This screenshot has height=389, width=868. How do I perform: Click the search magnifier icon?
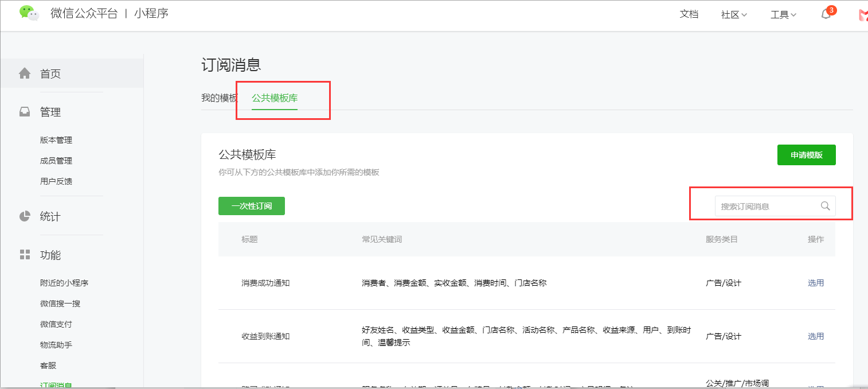click(x=826, y=206)
